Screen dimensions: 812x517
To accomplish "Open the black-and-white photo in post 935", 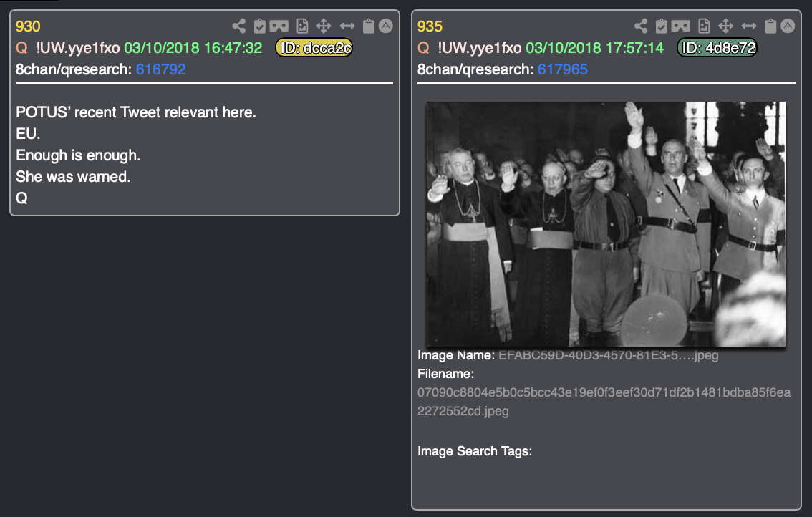I will tap(605, 224).
